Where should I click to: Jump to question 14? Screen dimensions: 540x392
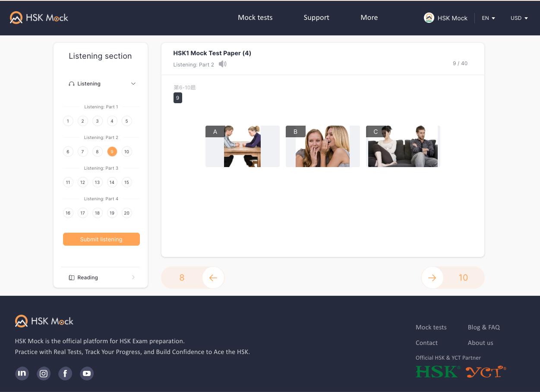click(x=112, y=182)
